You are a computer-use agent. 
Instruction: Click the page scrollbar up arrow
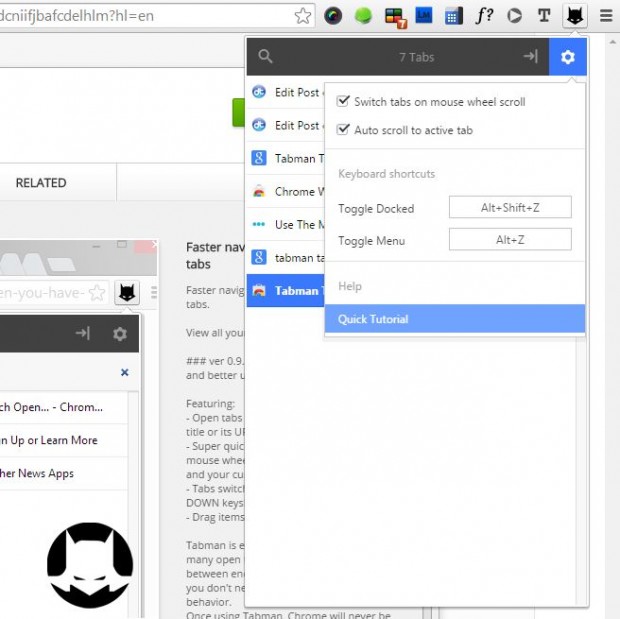613,42
